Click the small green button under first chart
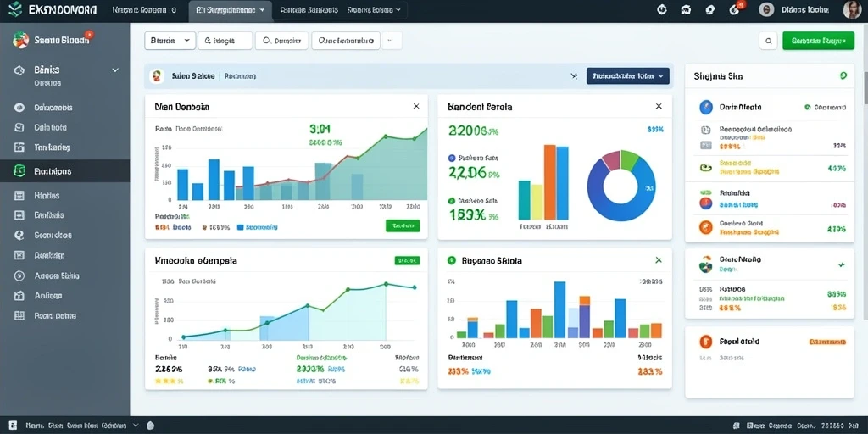 [x=403, y=225]
